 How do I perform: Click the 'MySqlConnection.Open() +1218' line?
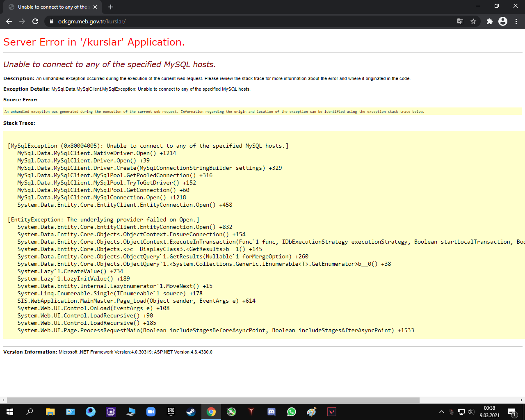(x=102, y=197)
